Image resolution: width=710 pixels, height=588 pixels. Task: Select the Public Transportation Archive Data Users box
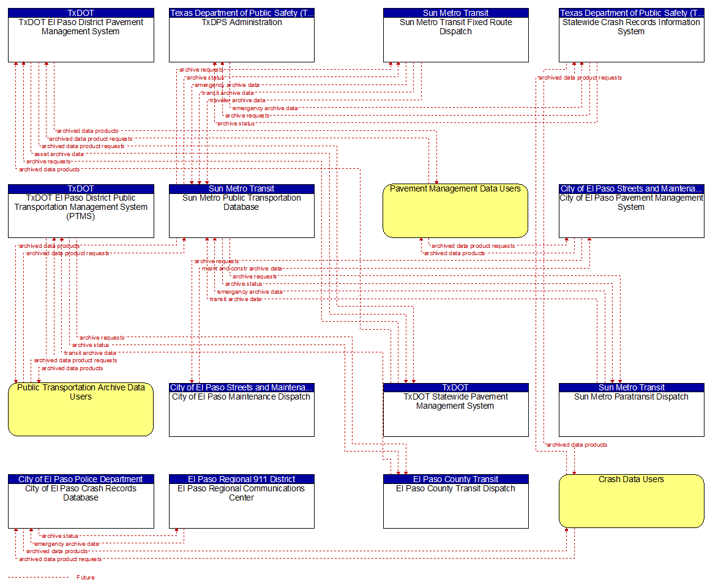point(81,409)
